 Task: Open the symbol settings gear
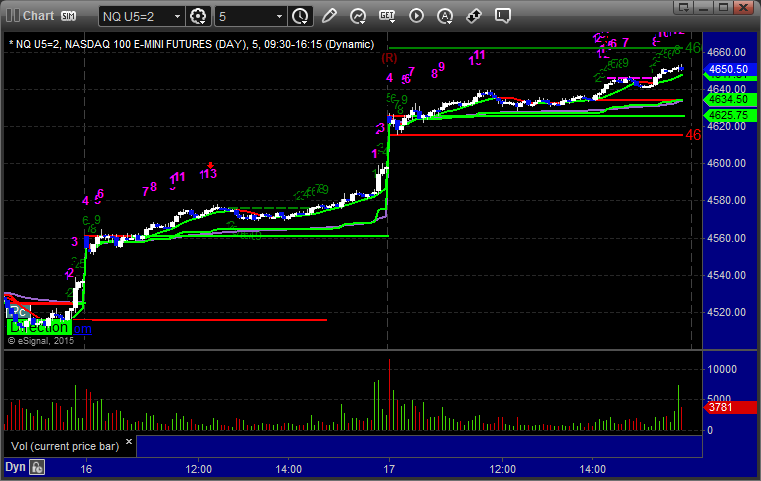point(198,17)
